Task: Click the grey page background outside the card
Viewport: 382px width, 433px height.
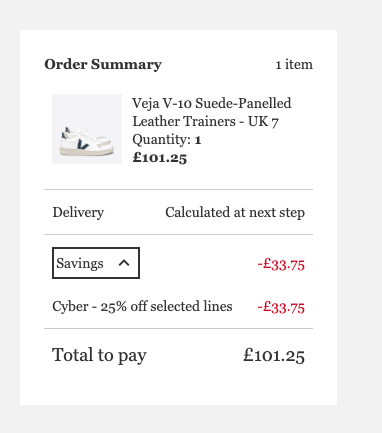Action: (360, 217)
